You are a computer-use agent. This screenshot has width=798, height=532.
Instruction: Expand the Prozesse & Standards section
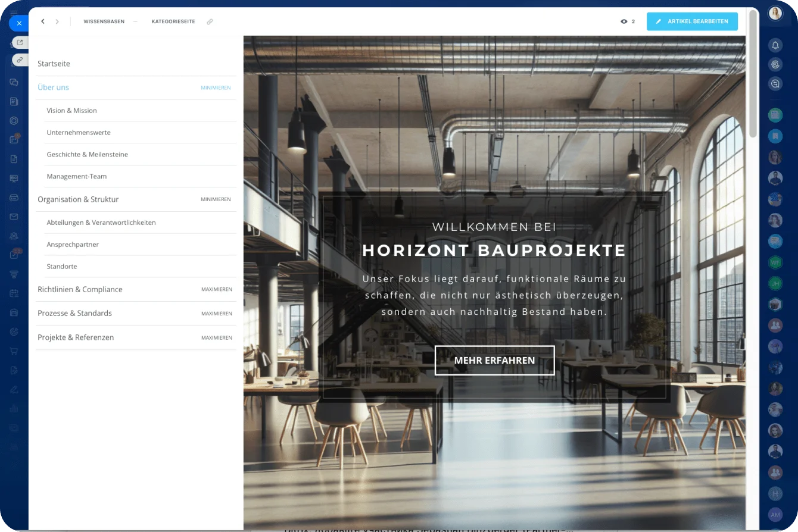click(216, 314)
